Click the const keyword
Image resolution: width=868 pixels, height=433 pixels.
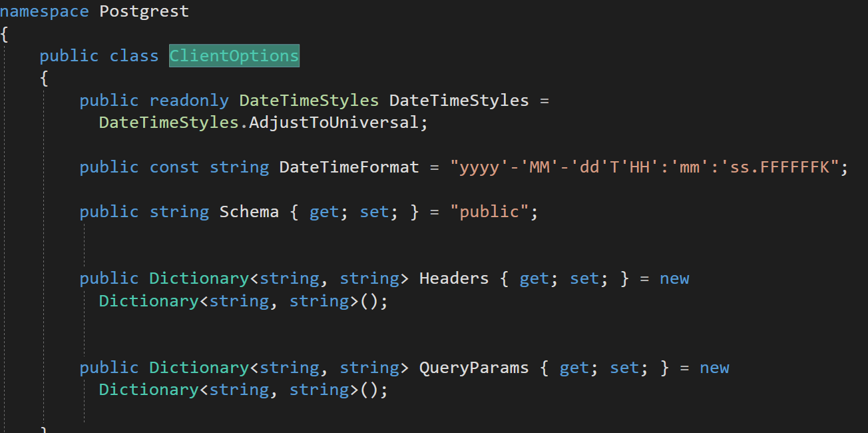[174, 167]
